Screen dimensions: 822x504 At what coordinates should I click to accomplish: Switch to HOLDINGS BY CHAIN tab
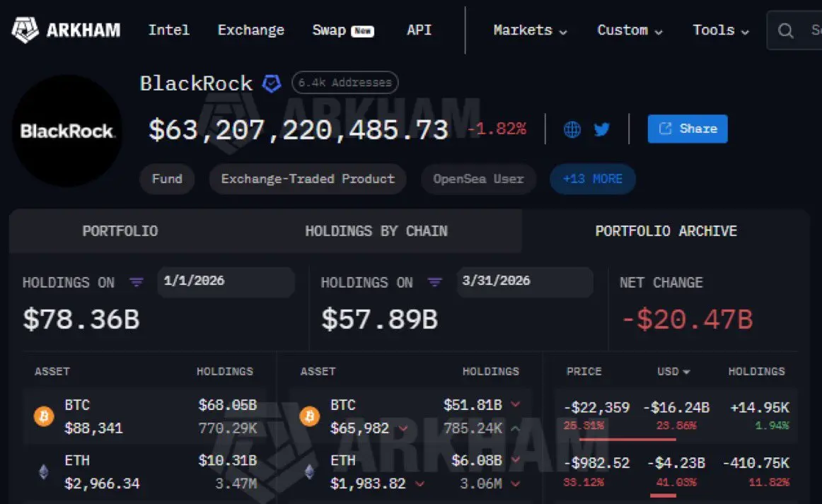coord(376,231)
